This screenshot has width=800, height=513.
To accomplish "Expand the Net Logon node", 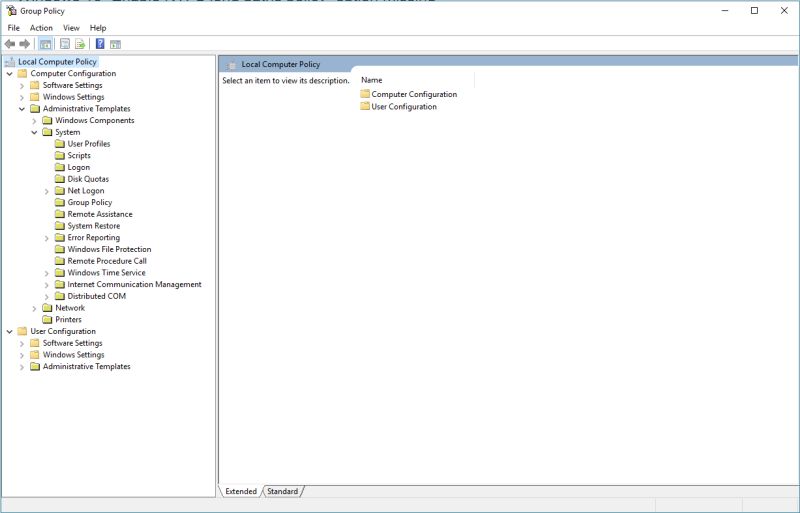I will click(46, 191).
